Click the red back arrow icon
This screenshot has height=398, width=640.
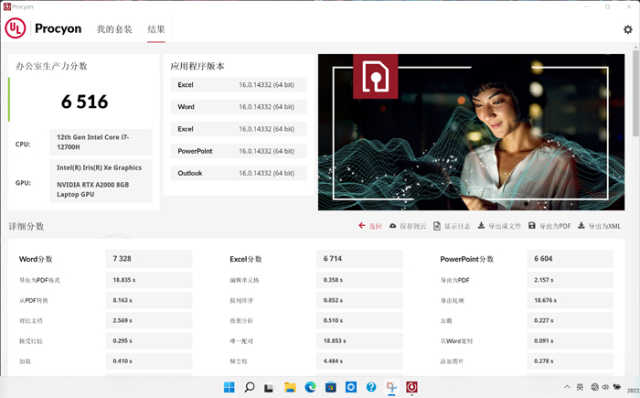coord(362,225)
